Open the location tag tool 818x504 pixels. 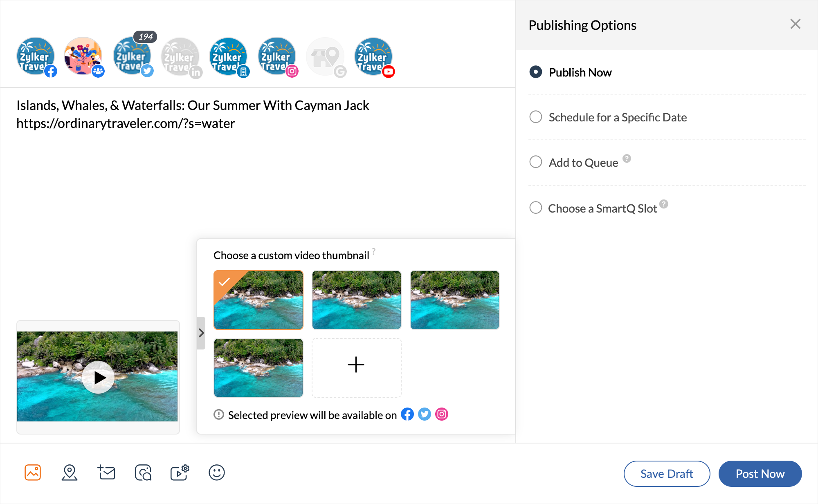click(70, 474)
